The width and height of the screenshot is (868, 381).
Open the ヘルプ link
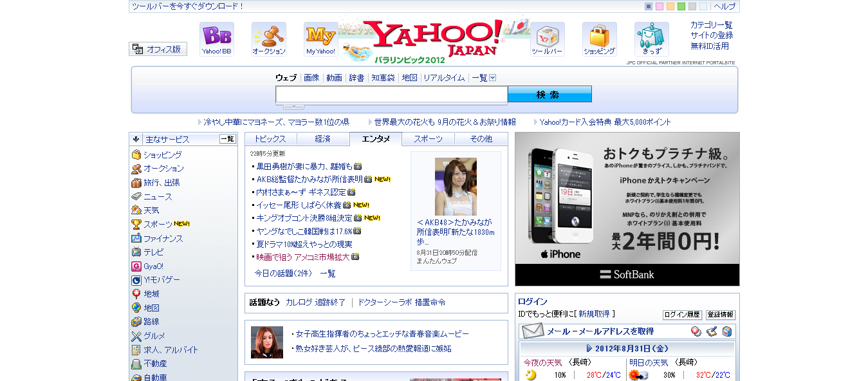tap(725, 6)
